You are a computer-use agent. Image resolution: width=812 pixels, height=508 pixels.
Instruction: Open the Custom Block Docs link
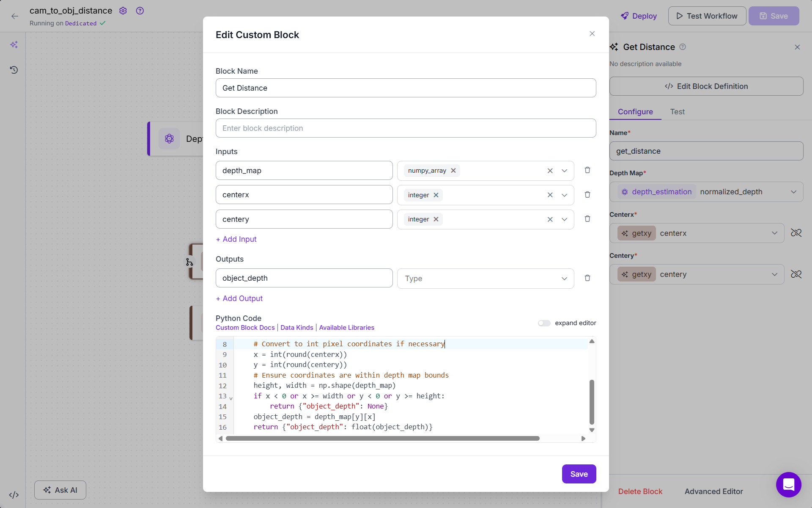click(245, 328)
